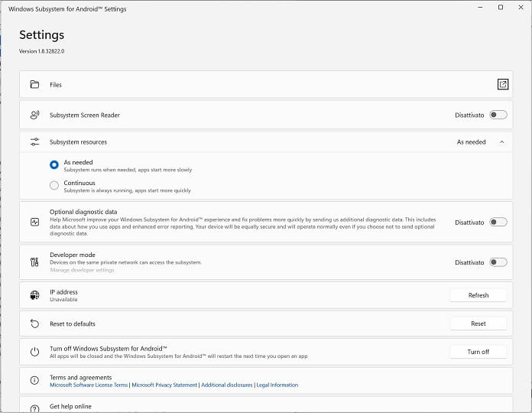Toggle the Subsystem Screen Reader switch

pyautogui.click(x=498, y=115)
